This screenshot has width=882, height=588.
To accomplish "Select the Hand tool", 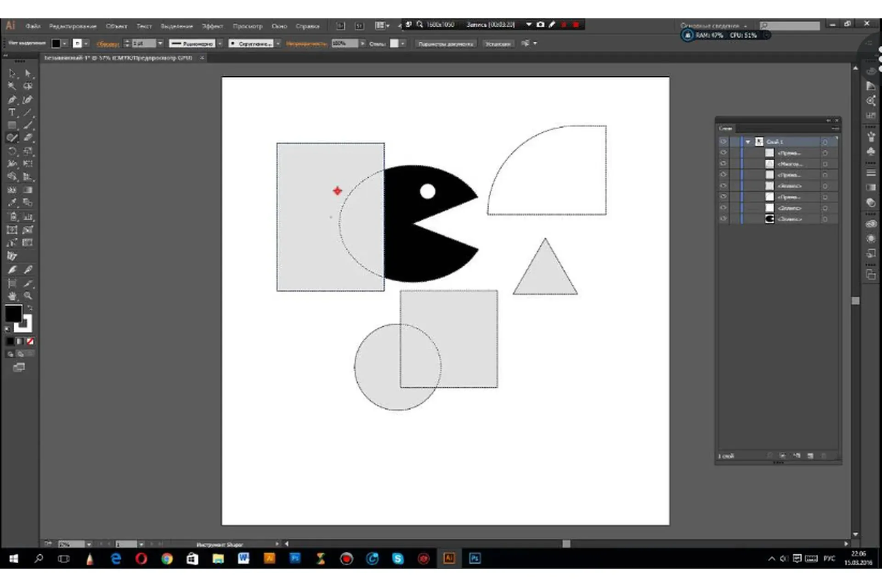I will point(12,296).
